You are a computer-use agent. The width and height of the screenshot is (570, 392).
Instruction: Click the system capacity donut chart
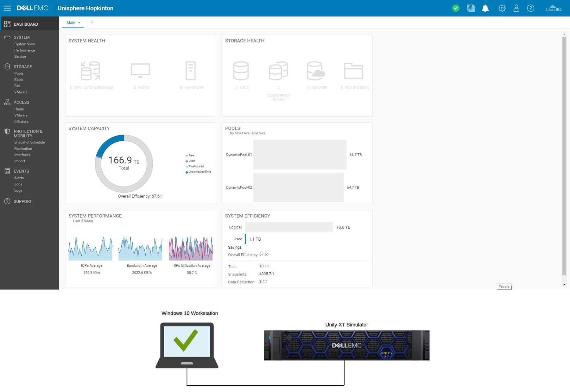point(124,163)
